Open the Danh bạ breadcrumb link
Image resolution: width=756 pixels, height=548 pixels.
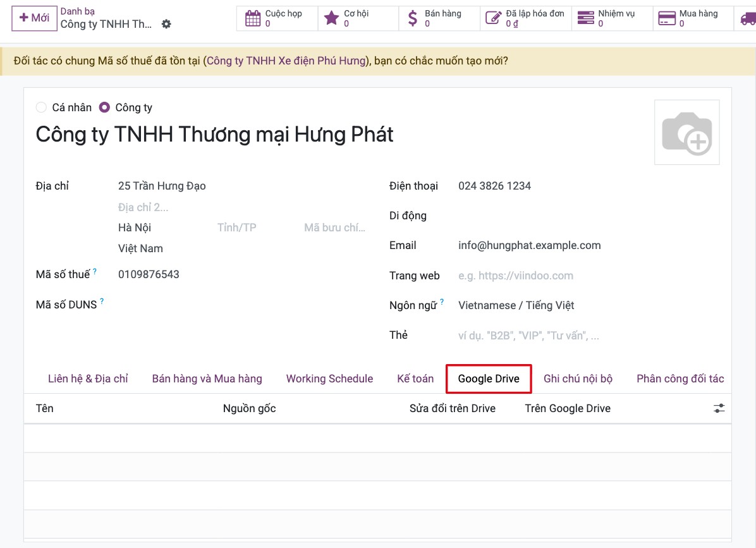click(x=77, y=11)
